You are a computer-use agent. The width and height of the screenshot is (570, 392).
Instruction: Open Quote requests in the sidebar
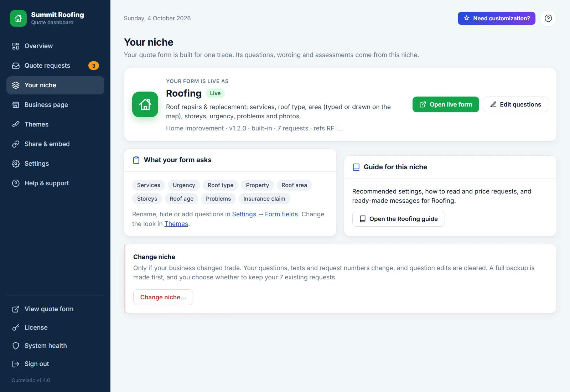coord(55,66)
